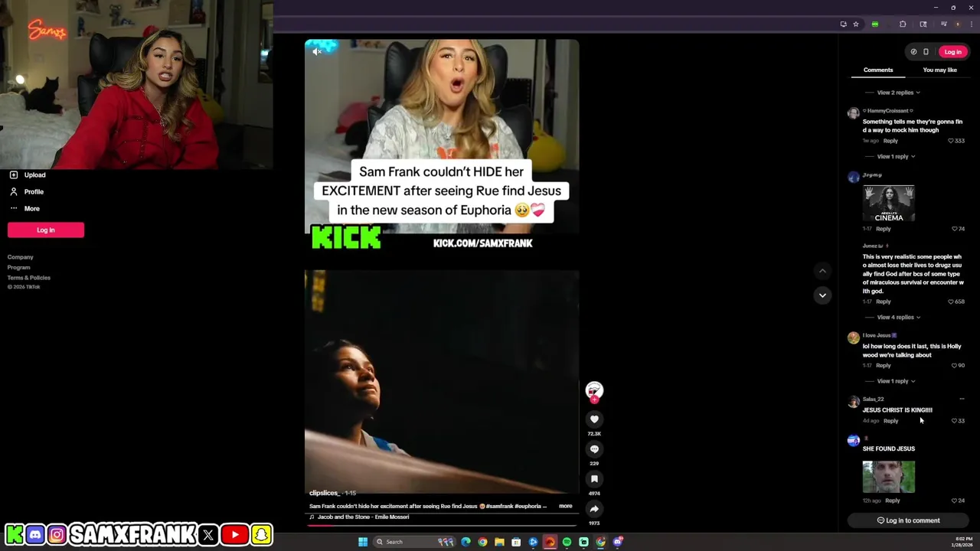Reply to HammyCroissant's comment
Viewport: 980px width, 551px height.
[x=890, y=141]
